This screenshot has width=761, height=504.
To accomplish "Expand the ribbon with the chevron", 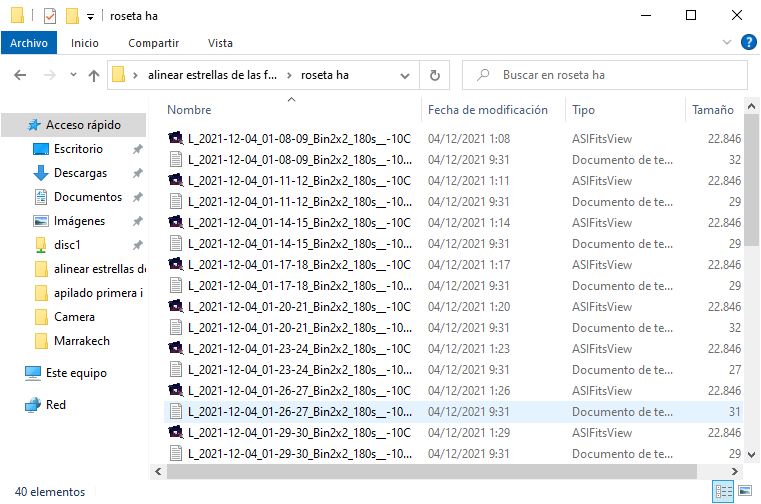I will point(727,42).
